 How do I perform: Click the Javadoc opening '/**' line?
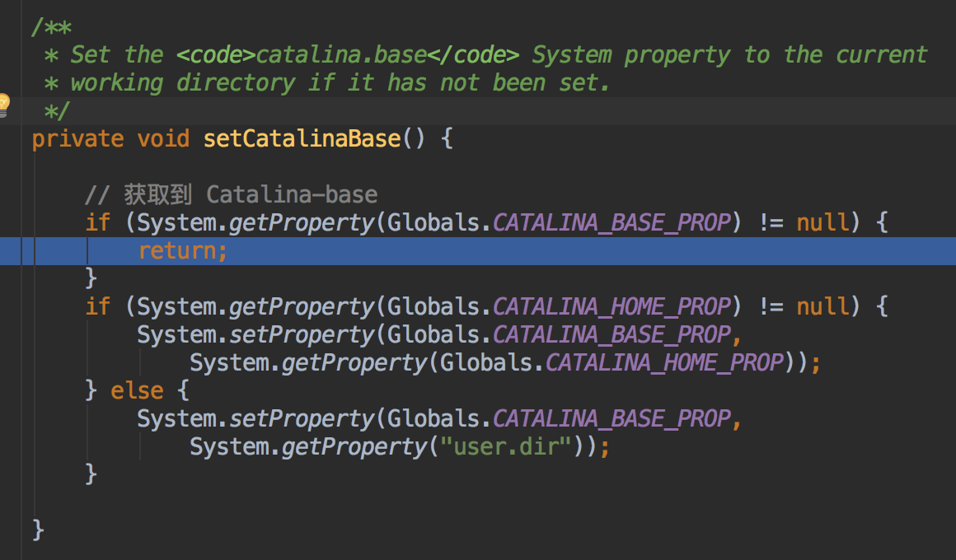pyautogui.click(x=52, y=27)
